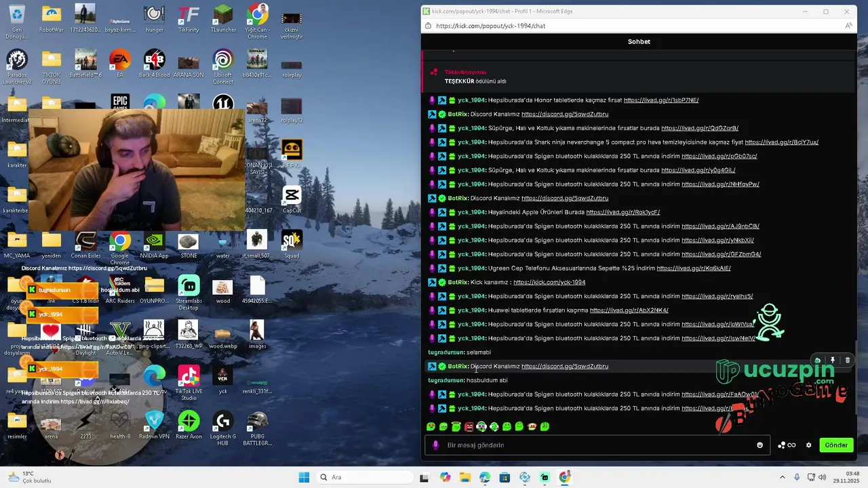Open File Explorer from the taskbar
Viewport: 868px width, 488px height.
[465, 477]
